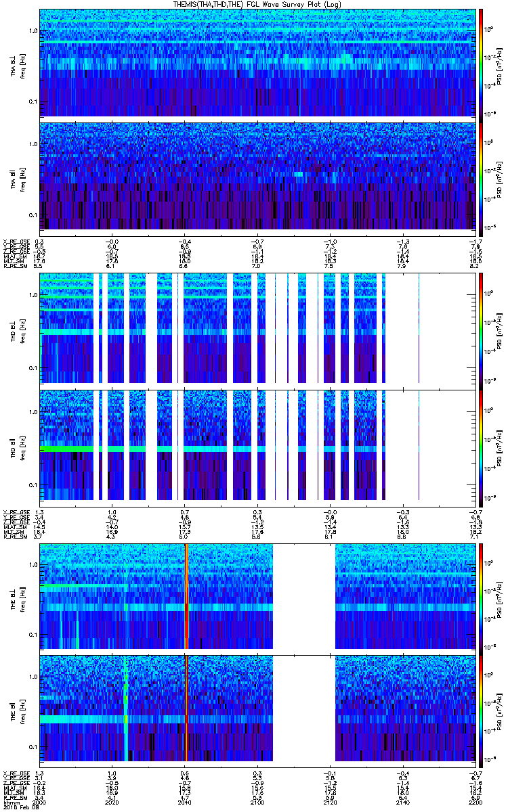Click the 0.1 frequency tick of THE B-parallel panel
Screen dimensions: 508x812
(x=33, y=746)
